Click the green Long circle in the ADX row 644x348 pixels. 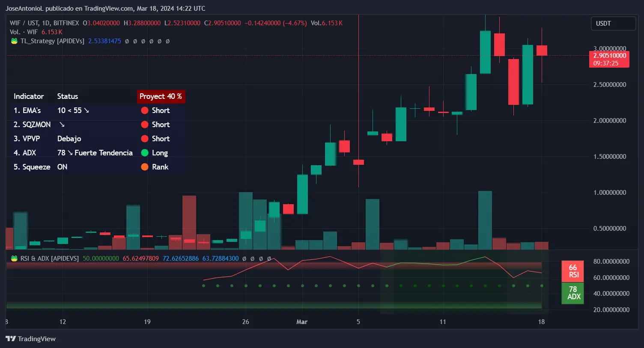click(145, 153)
